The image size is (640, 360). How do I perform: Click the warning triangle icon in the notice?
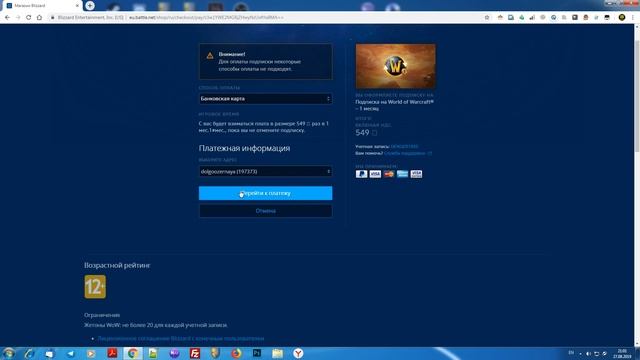point(210,56)
